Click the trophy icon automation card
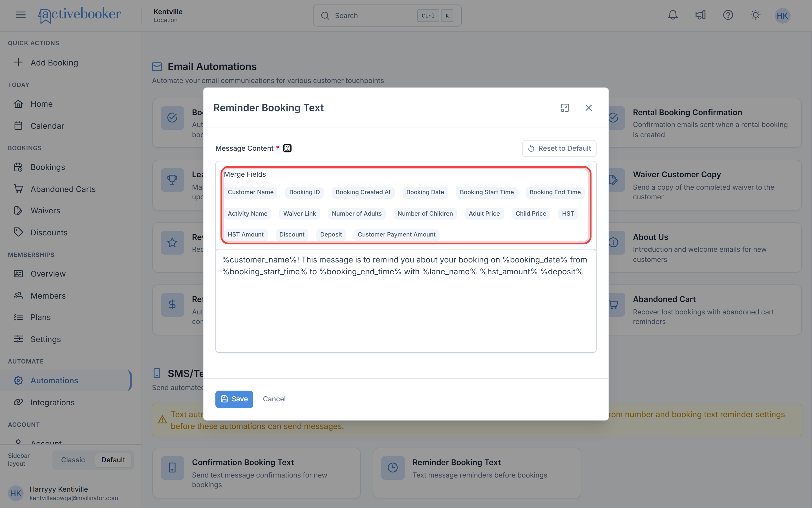This screenshot has width=812, height=508. click(172, 180)
